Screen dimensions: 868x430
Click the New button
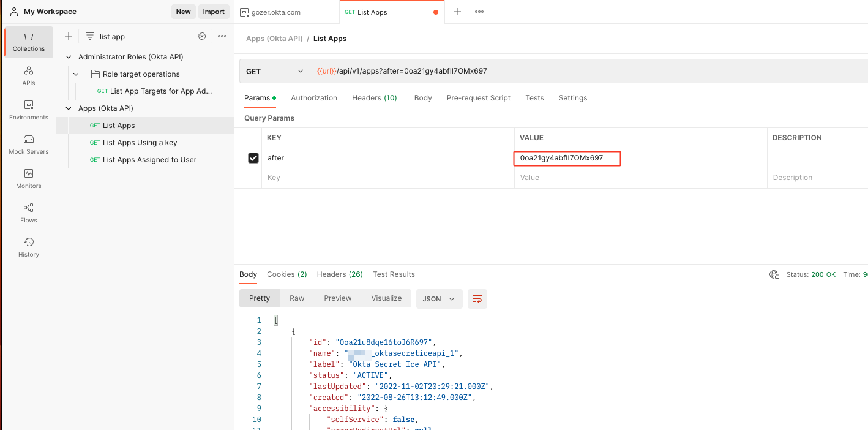(x=183, y=12)
